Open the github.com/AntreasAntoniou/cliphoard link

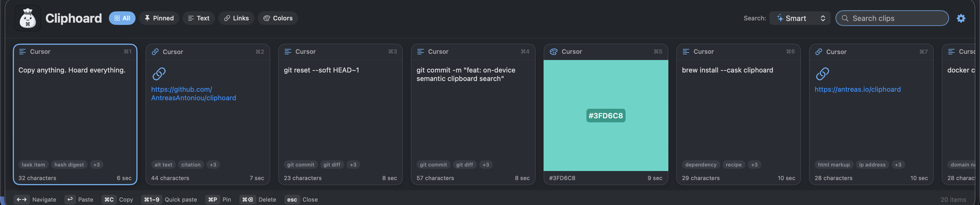194,94
